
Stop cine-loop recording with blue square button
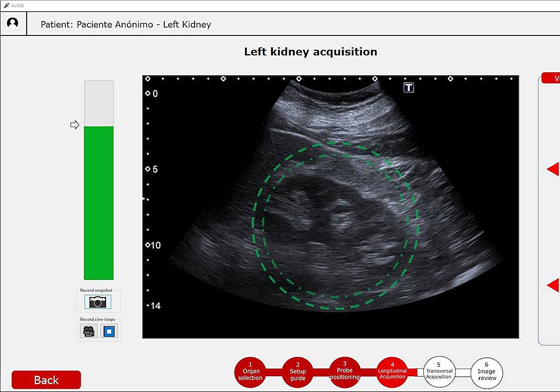click(109, 331)
